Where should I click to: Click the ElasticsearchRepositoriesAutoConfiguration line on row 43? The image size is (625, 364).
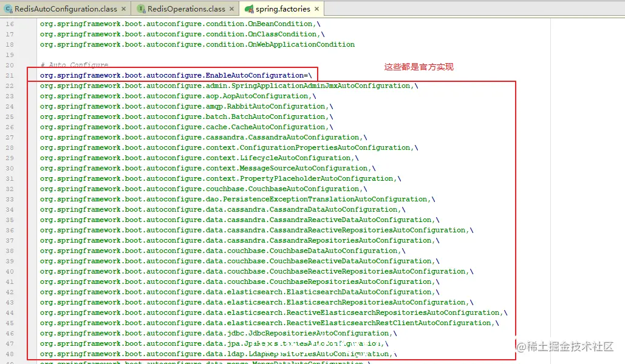click(257, 303)
